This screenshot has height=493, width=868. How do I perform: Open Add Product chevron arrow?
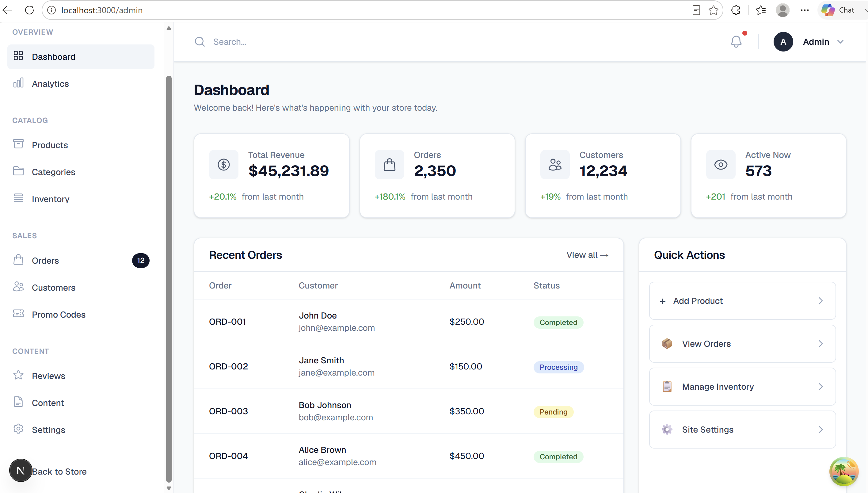coord(820,301)
